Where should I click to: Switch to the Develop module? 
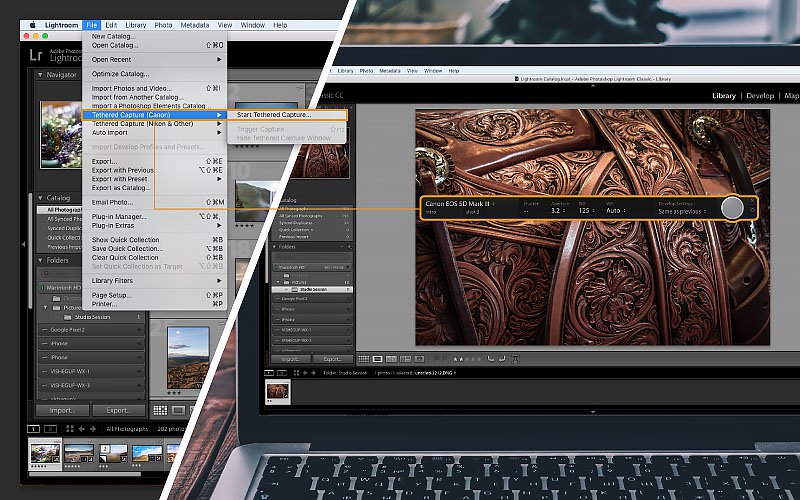point(760,96)
